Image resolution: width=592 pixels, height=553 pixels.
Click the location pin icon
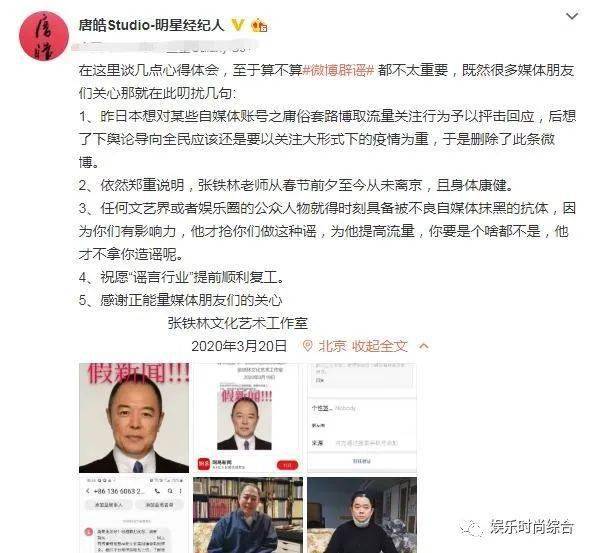[x=307, y=346]
